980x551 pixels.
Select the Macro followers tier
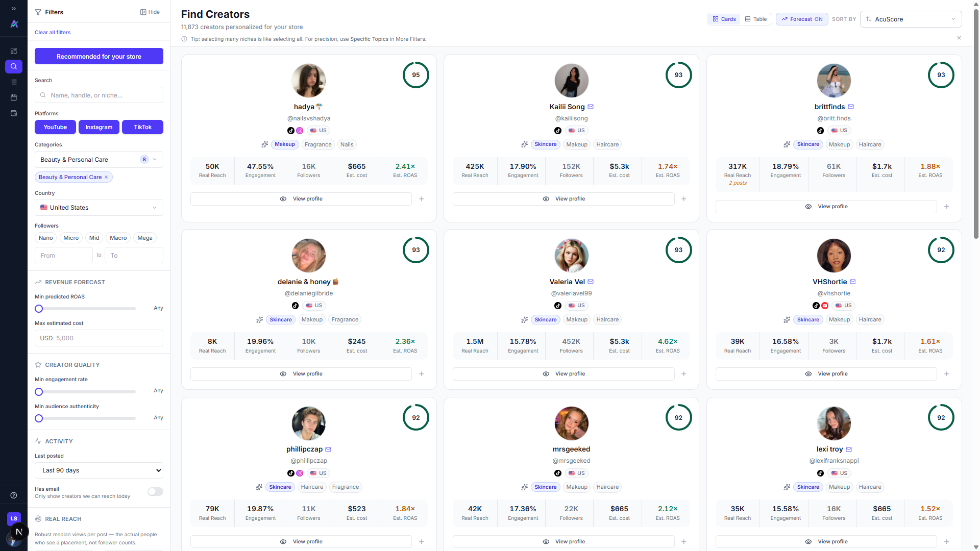pos(118,238)
